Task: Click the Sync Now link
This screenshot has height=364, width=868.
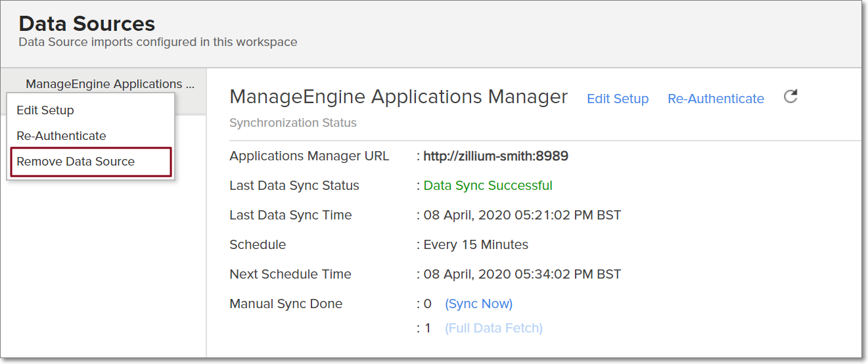Action: pos(478,304)
